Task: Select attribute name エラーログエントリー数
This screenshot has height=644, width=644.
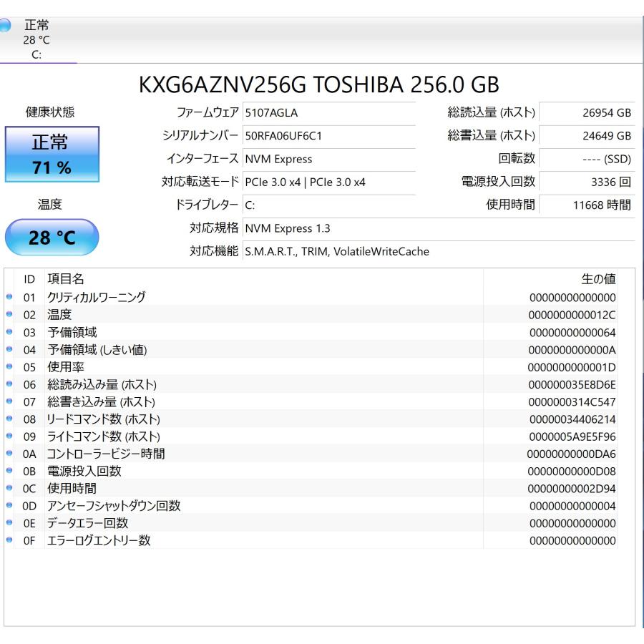Action: coord(99,540)
